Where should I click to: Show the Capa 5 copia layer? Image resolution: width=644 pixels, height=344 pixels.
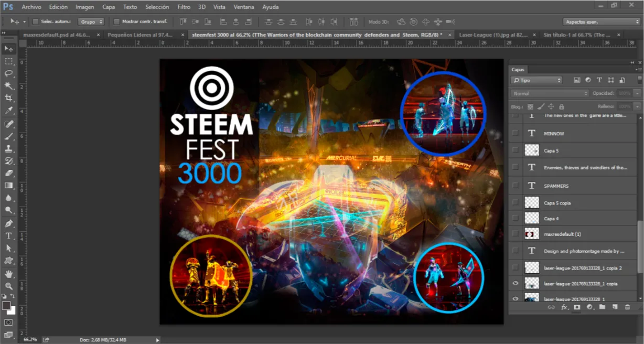pyautogui.click(x=516, y=202)
